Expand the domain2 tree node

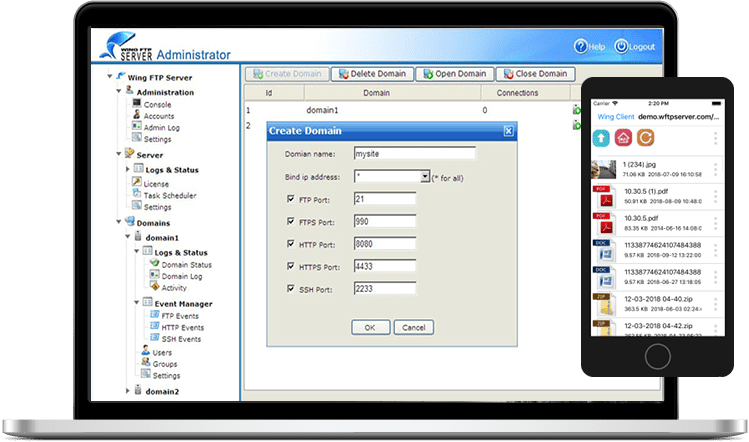point(128,391)
